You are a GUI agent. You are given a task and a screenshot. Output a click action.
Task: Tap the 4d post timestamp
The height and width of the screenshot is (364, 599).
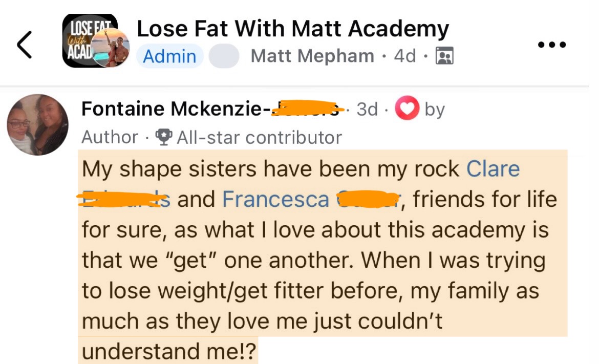(x=404, y=56)
